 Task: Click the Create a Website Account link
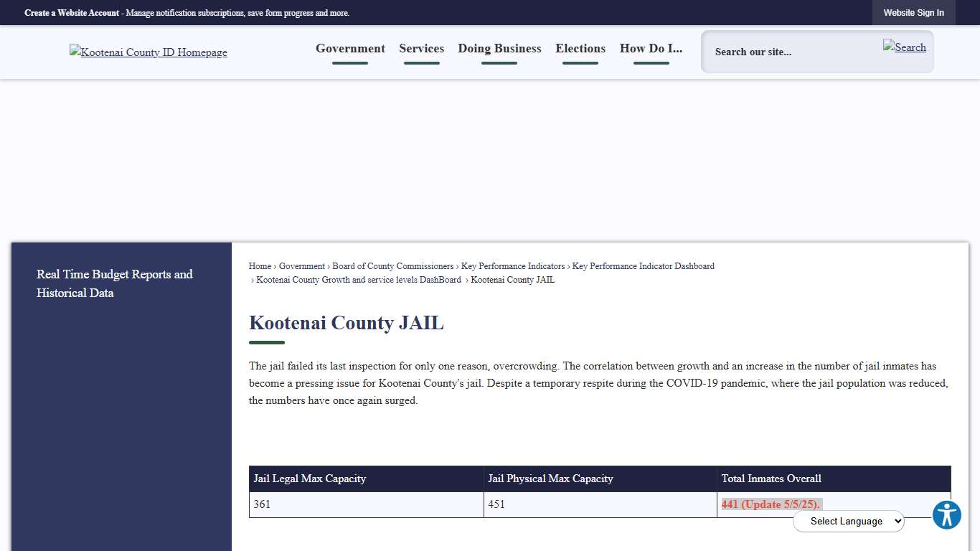(x=72, y=13)
